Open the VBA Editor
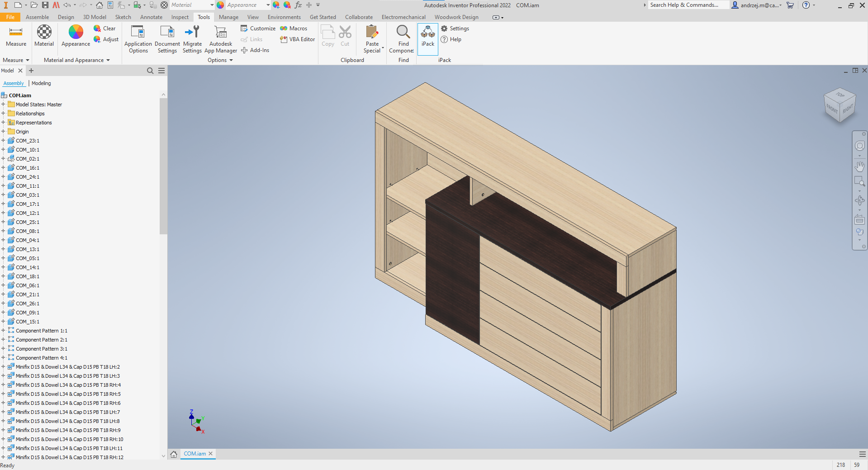Screen dimensions: 868x470 pos(298,39)
